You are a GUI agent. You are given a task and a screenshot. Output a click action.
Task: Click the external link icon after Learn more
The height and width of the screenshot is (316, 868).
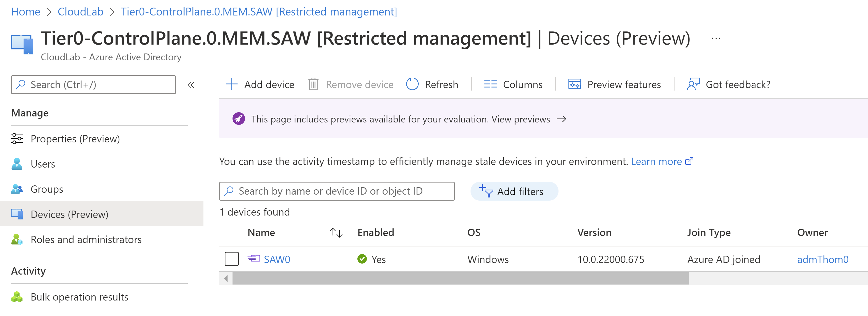click(689, 161)
